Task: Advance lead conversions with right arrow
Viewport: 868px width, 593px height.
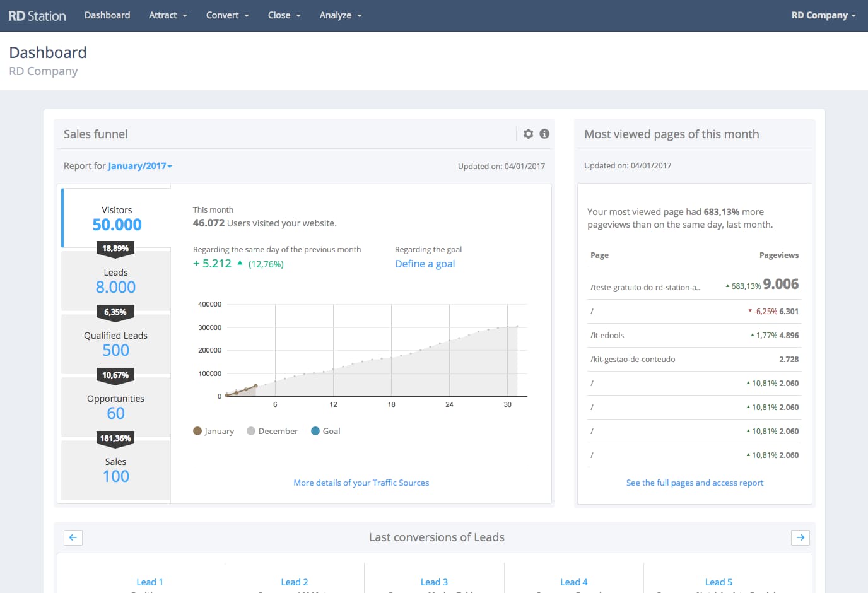Action: (800, 537)
